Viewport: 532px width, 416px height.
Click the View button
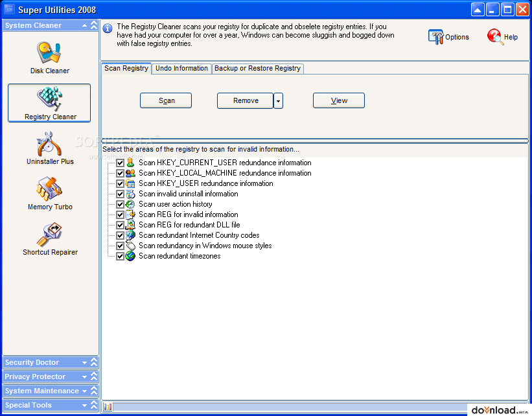point(339,100)
